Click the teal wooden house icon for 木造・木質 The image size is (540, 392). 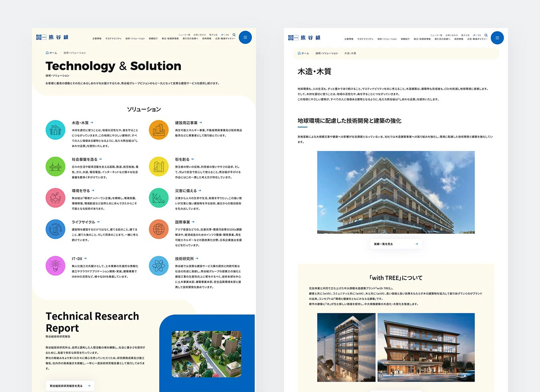(x=56, y=130)
